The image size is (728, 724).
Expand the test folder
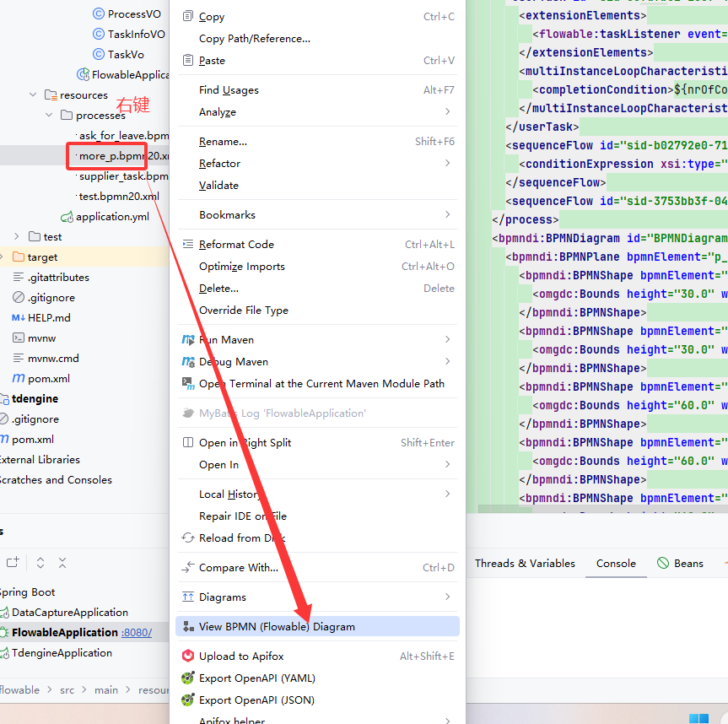17,236
